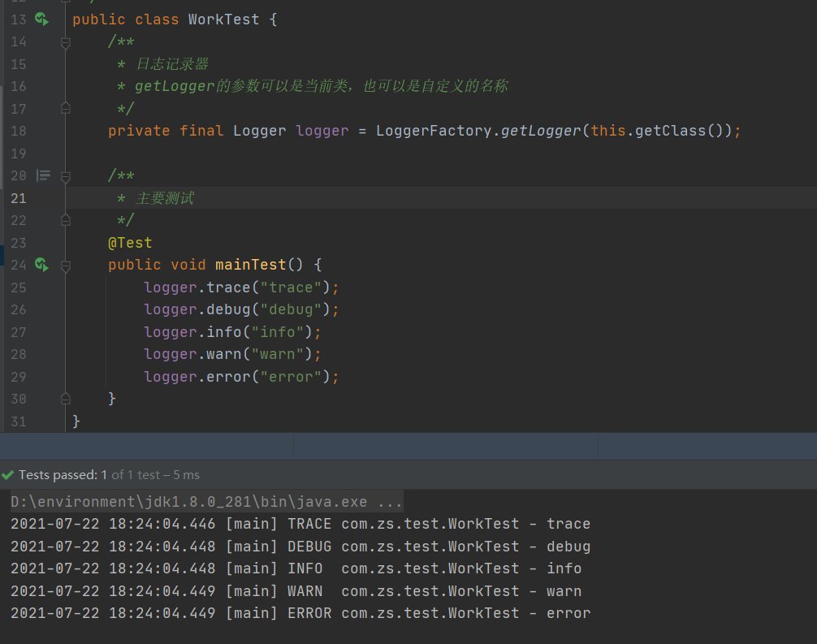Click the @Test annotation
The height and width of the screenshot is (644, 817).
(x=130, y=243)
